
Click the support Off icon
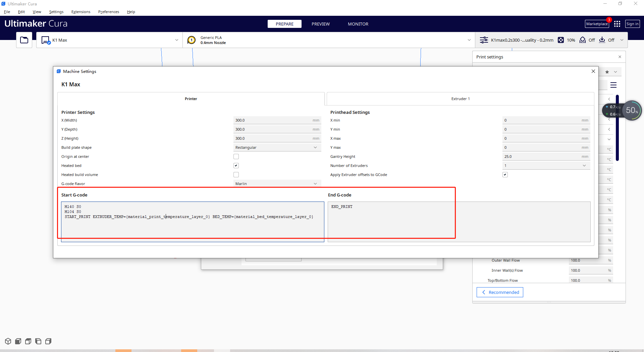click(583, 40)
